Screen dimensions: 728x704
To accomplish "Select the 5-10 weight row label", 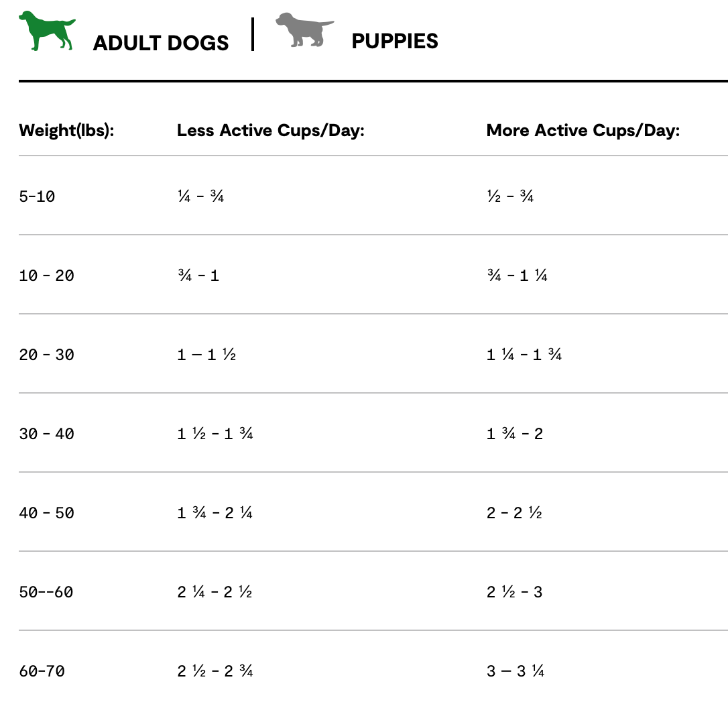I will [37, 197].
